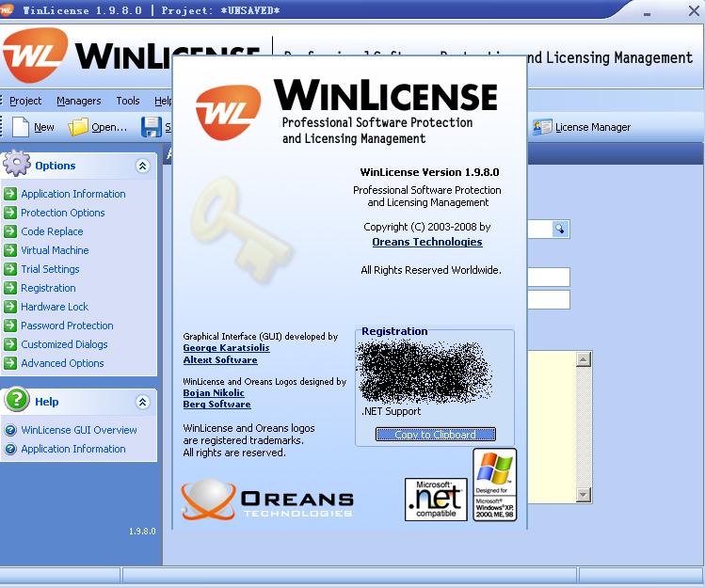Click help icon beside Application Information help topic
The width and height of the screenshot is (705, 588).
coord(10,449)
